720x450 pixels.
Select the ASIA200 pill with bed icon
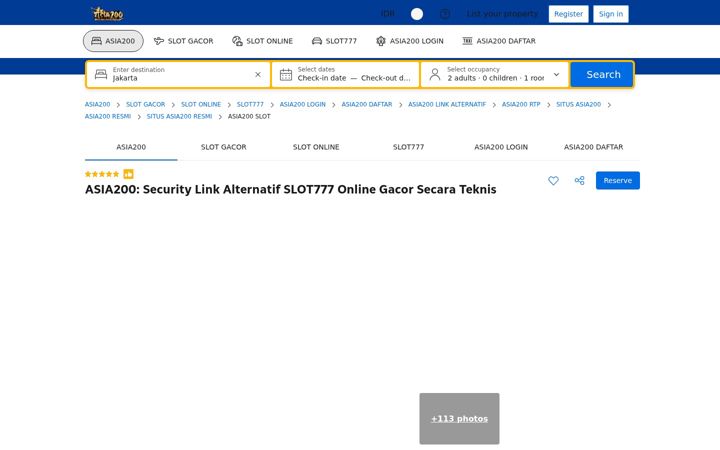113,41
